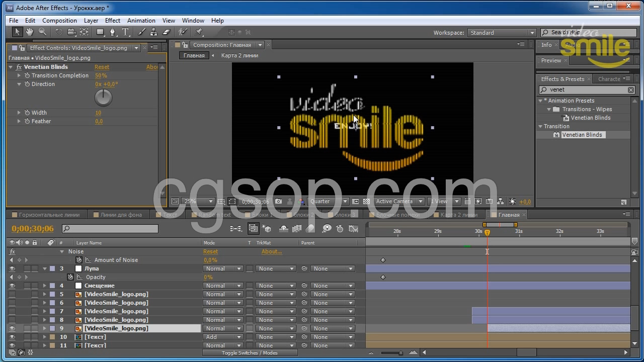Open the Layer menu

tap(91, 21)
